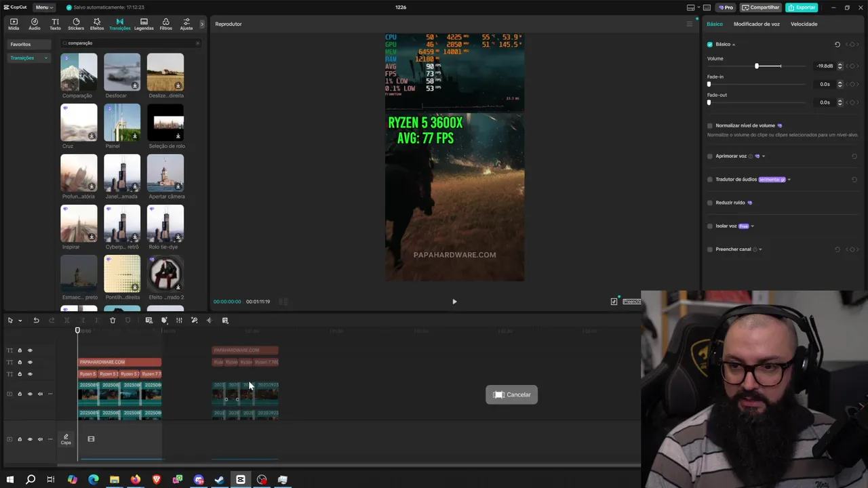Open the Mídia panel

pyautogui.click(x=14, y=24)
